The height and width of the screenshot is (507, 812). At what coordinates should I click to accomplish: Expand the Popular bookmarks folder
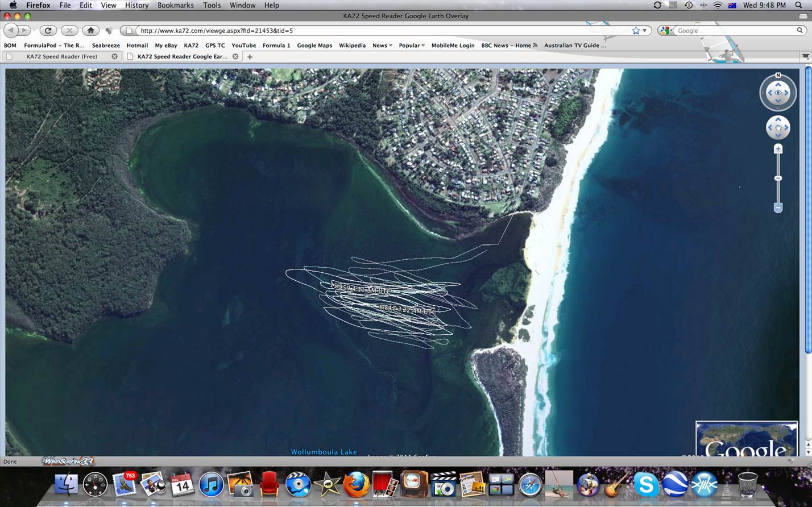point(412,45)
